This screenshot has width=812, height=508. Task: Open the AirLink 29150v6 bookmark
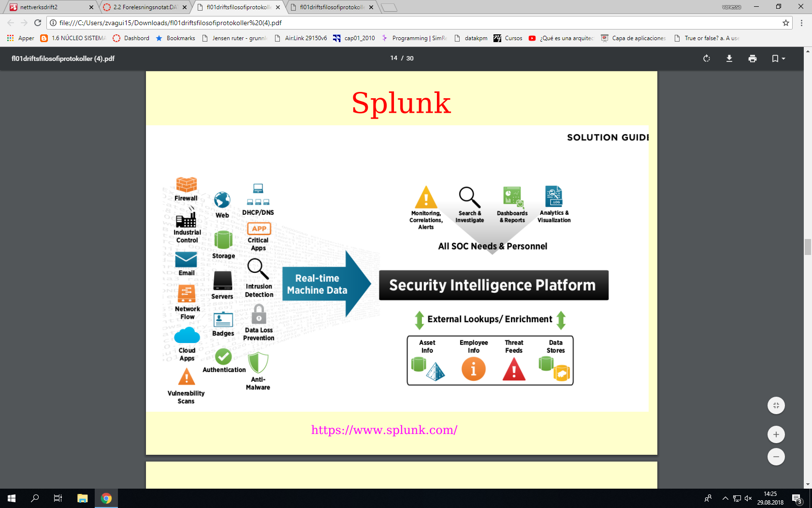point(301,38)
